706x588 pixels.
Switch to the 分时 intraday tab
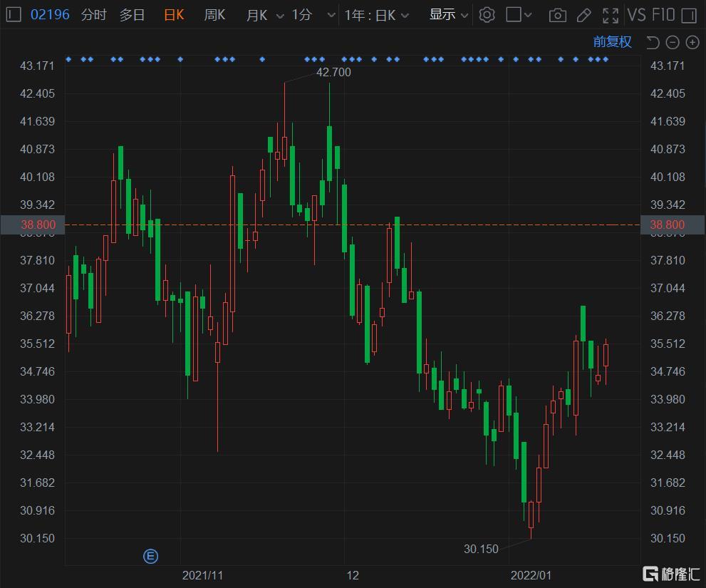93,15
